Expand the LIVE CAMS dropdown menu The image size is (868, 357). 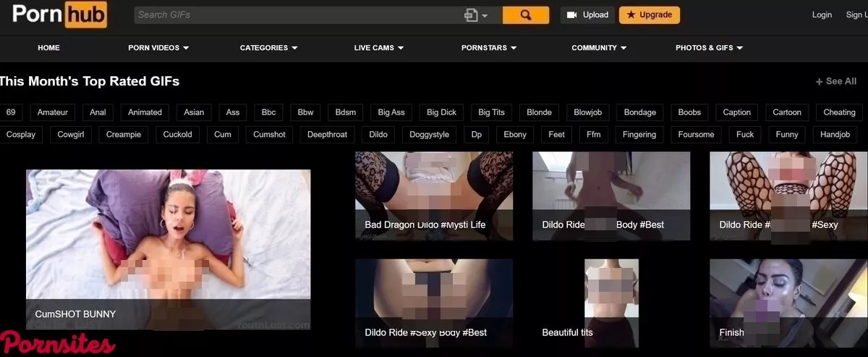tap(378, 48)
